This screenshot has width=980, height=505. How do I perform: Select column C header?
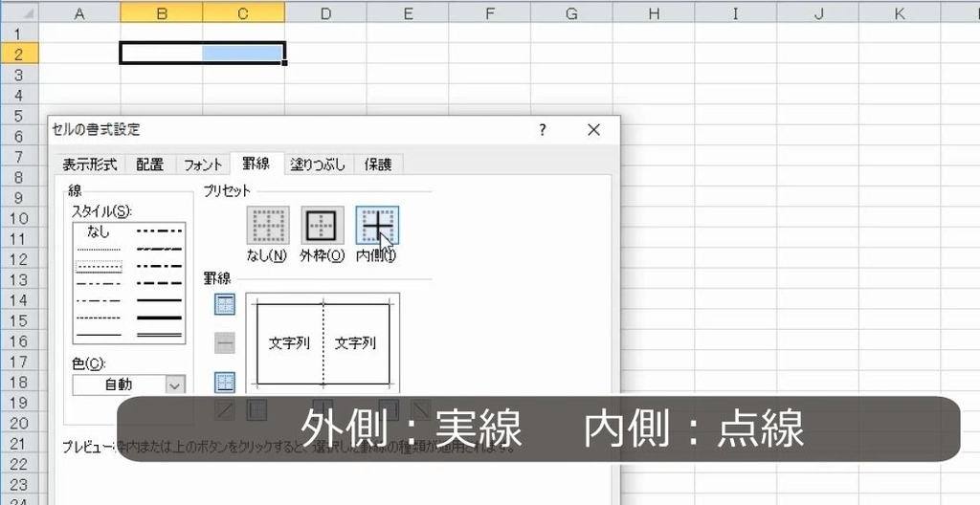point(243,13)
